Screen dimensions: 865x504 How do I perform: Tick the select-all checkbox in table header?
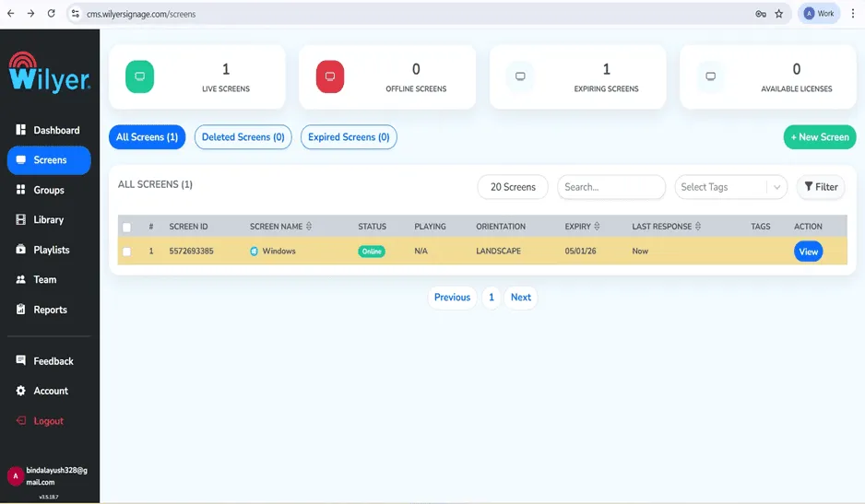pyautogui.click(x=127, y=228)
